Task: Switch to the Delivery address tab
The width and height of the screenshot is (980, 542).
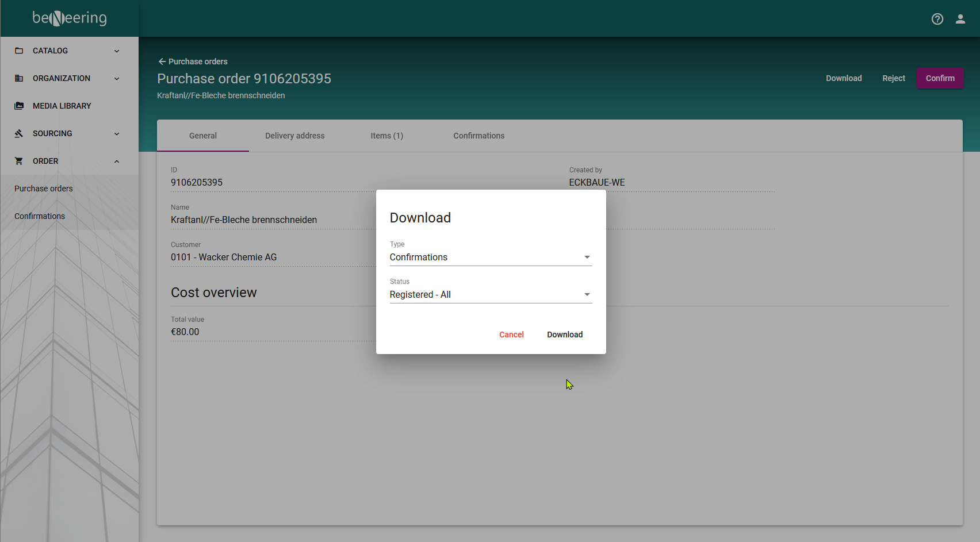Action: [x=294, y=136]
